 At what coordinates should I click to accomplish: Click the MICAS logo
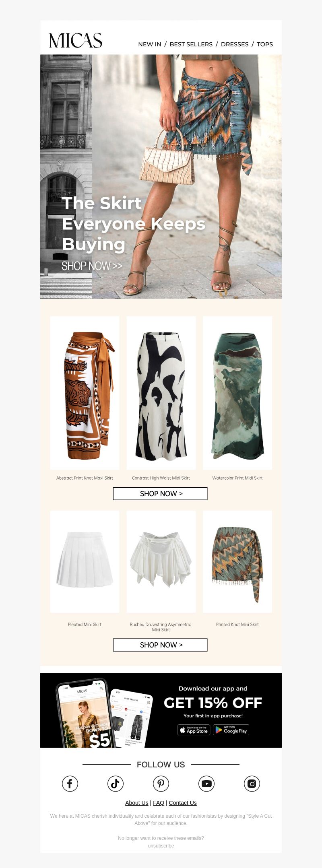(76, 40)
